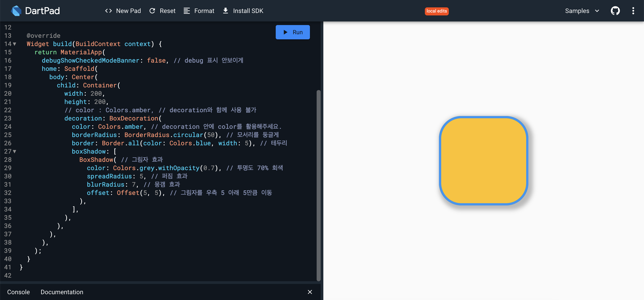Close the bottom console panel
Image resolution: width=644 pixels, height=300 pixels.
[310, 292]
